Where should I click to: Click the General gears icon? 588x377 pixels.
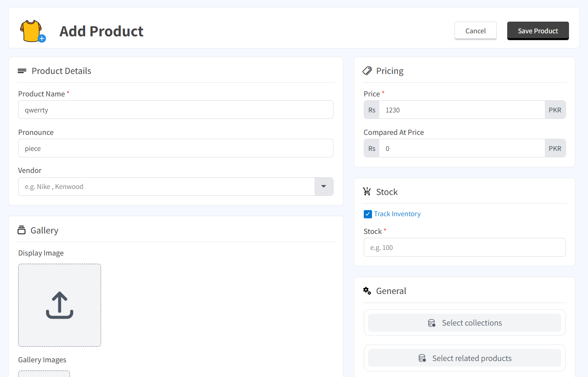click(367, 291)
